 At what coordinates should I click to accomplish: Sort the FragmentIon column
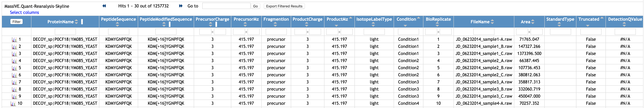coord(275,25)
